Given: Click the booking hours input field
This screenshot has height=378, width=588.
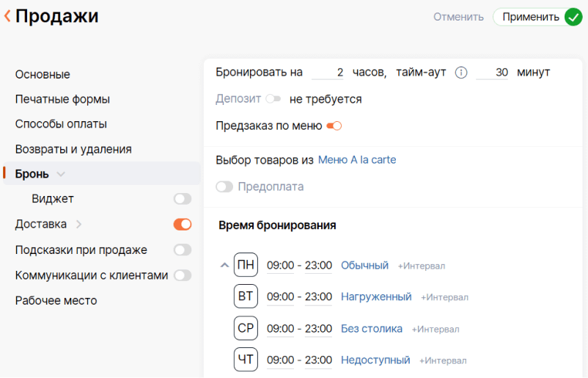Looking at the screenshot, I should pyautogui.click(x=328, y=72).
